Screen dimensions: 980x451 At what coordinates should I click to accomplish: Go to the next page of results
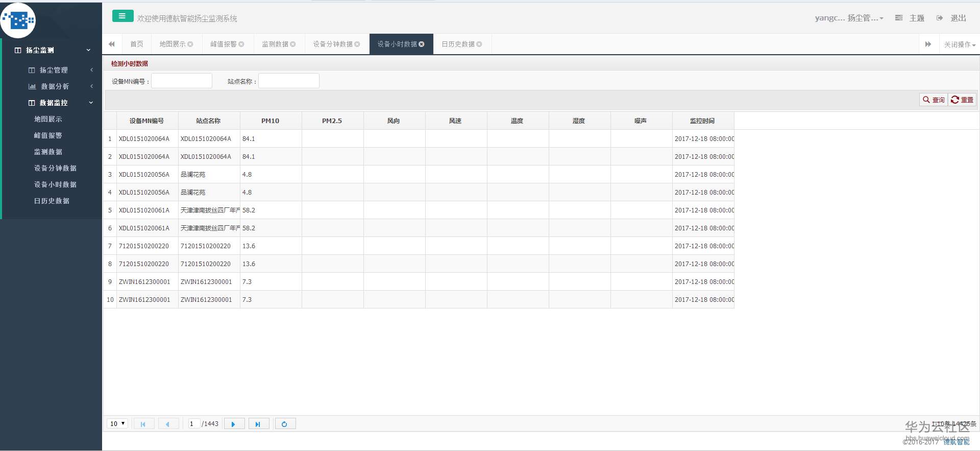coord(233,424)
